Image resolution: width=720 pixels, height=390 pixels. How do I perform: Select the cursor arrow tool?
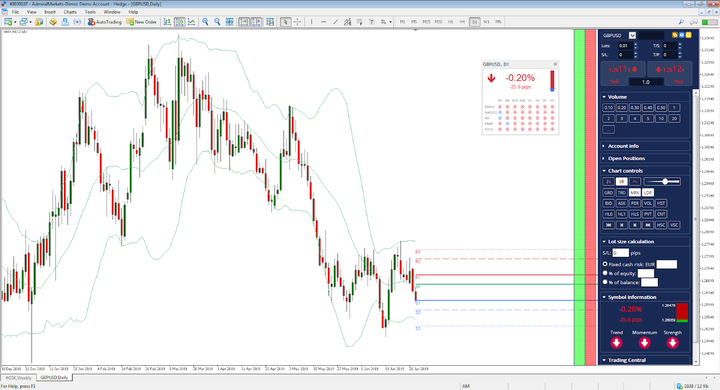click(x=286, y=22)
